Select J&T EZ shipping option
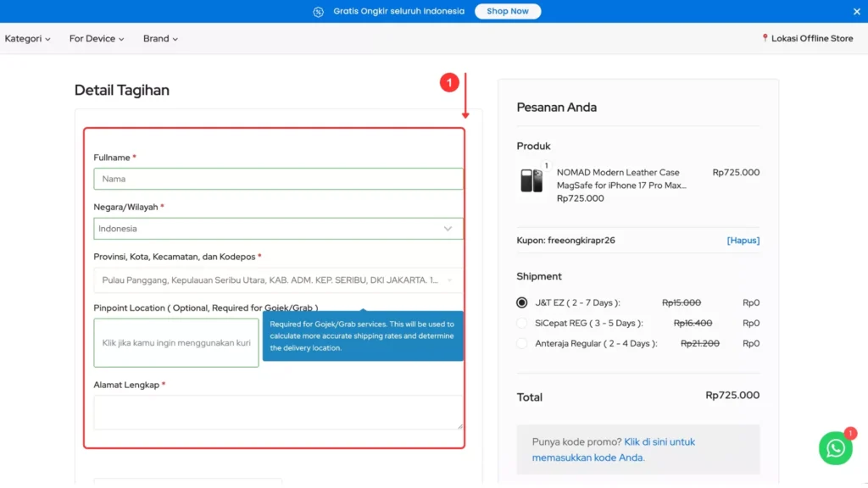This screenshot has width=868, height=488. pyautogui.click(x=521, y=302)
